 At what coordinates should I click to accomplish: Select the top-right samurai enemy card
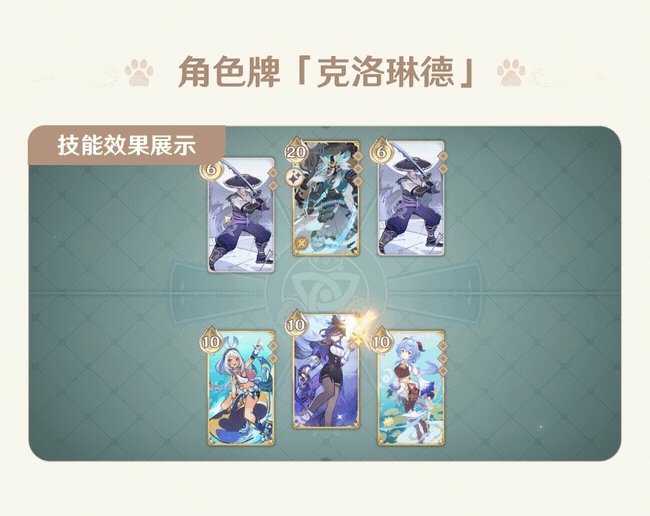point(411,198)
